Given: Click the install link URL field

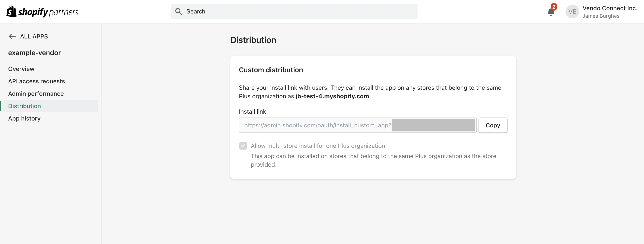Looking at the screenshot, I should (x=357, y=125).
